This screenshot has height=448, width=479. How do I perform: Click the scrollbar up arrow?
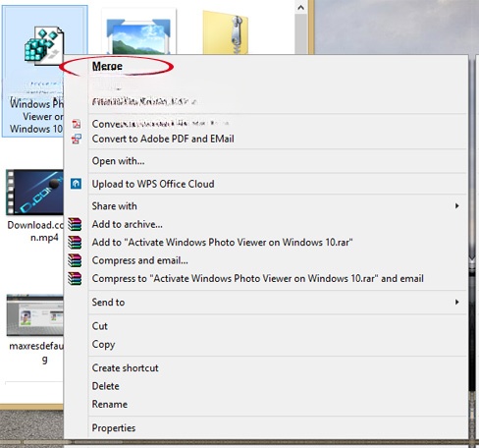coord(301,8)
